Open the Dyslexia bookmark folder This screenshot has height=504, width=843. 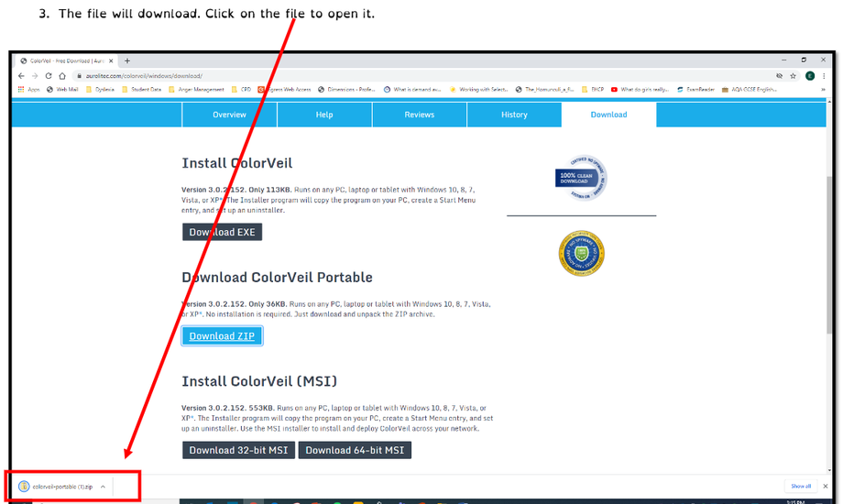pos(100,89)
